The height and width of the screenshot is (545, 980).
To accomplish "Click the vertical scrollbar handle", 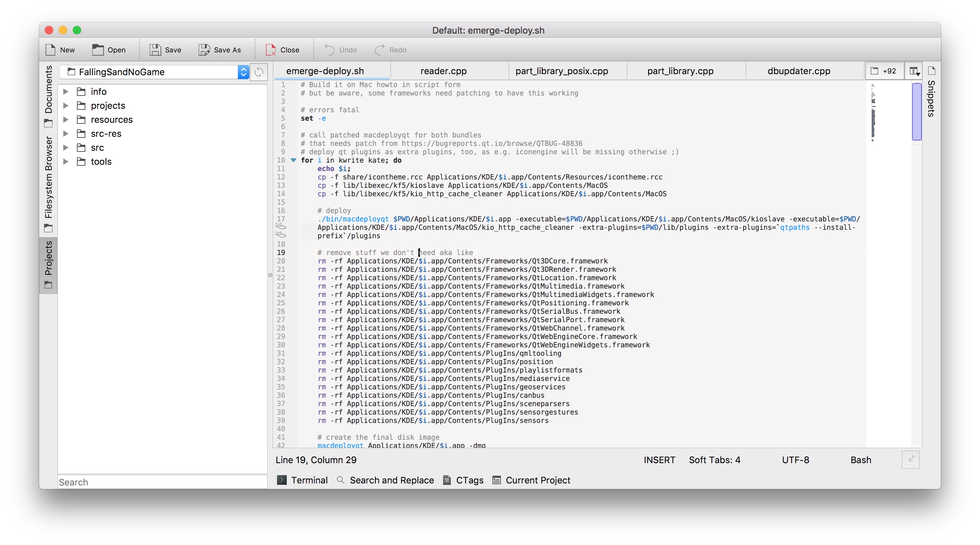I will coord(916,112).
